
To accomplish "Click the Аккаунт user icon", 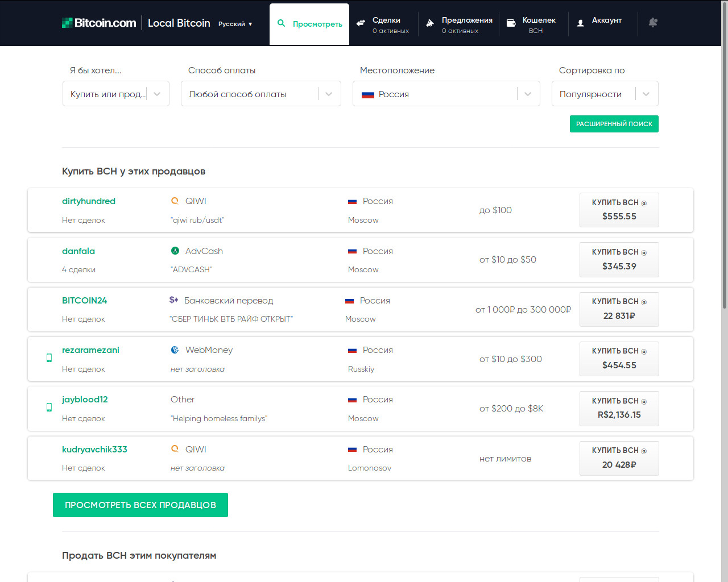I will (580, 23).
